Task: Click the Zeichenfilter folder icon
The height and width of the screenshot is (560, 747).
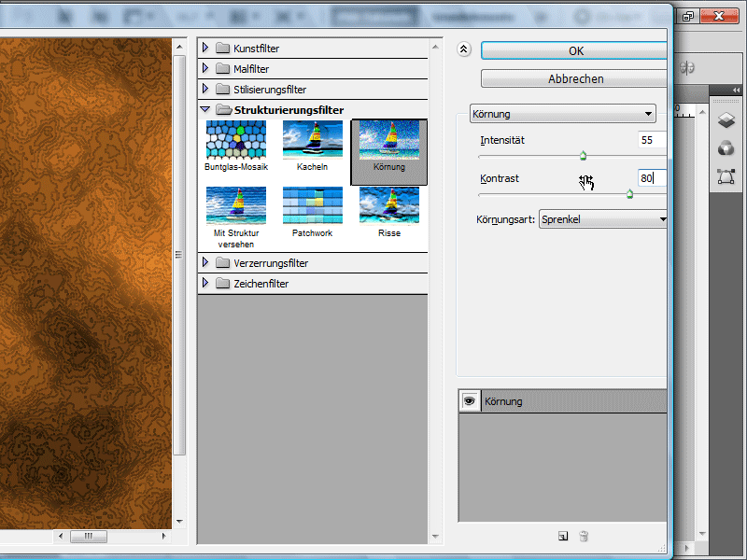Action: pyautogui.click(x=222, y=283)
